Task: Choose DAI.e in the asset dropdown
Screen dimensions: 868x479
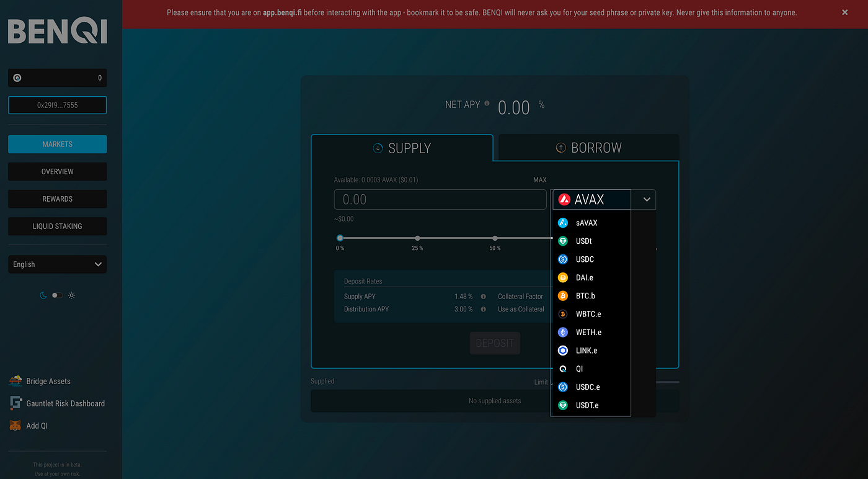Action: 591,277
